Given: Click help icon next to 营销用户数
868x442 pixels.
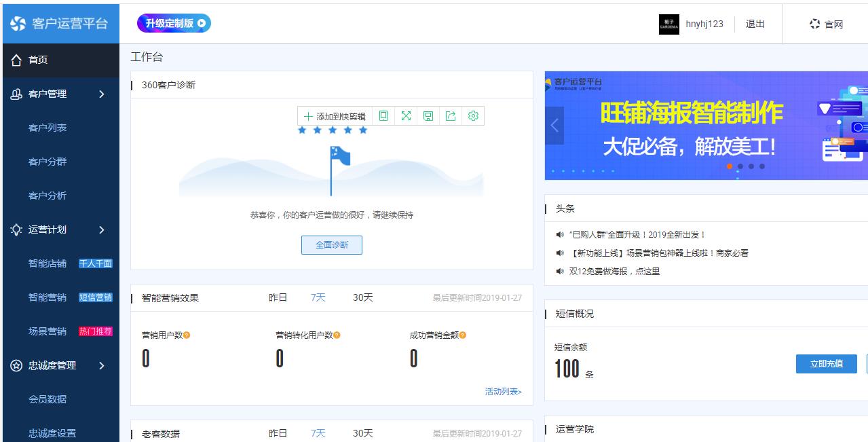Looking at the screenshot, I should point(187,335).
